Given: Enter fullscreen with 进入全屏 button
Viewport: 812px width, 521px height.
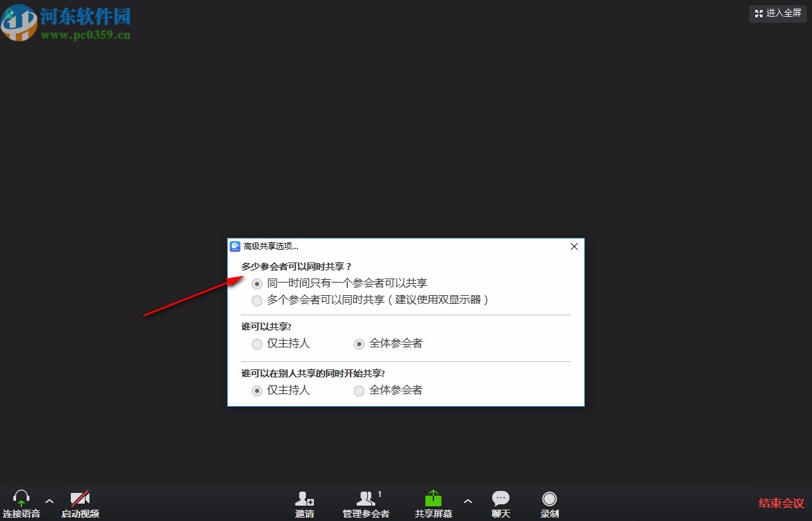Looking at the screenshot, I should point(777,13).
